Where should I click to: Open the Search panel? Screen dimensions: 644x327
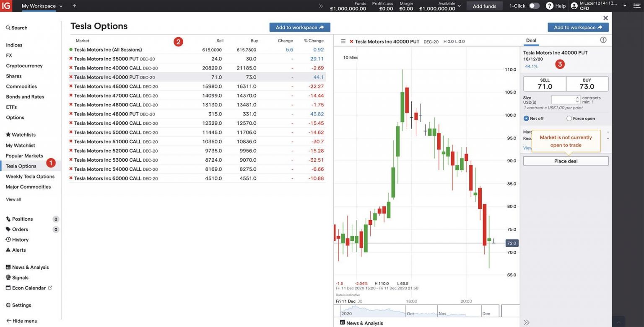[16, 27]
